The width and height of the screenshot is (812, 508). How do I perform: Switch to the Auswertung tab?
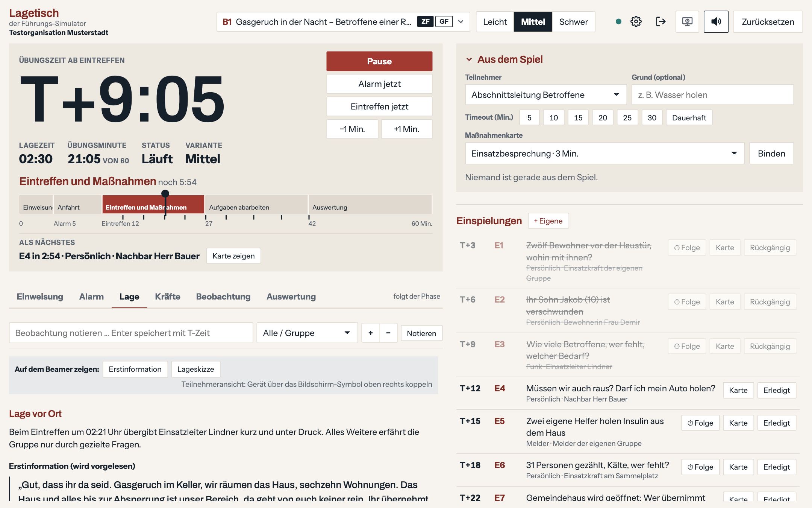pos(291,297)
